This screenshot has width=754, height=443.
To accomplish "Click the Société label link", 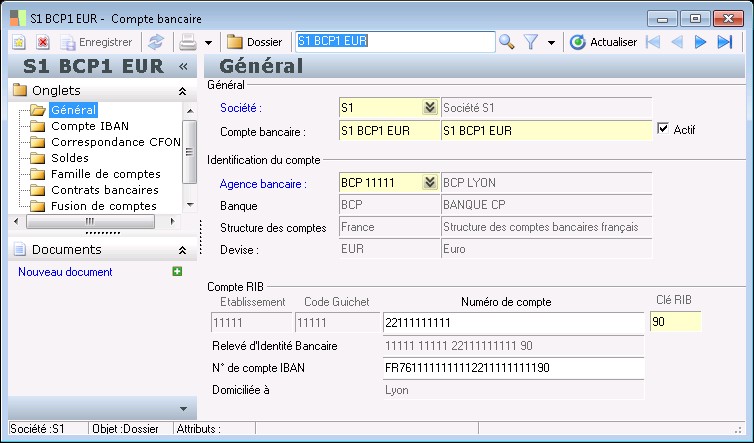I will [x=240, y=108].
